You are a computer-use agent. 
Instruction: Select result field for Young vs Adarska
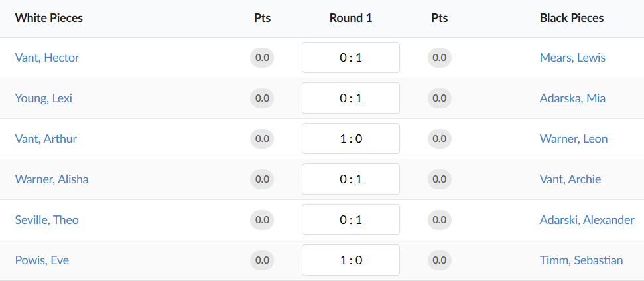(351, 98)
